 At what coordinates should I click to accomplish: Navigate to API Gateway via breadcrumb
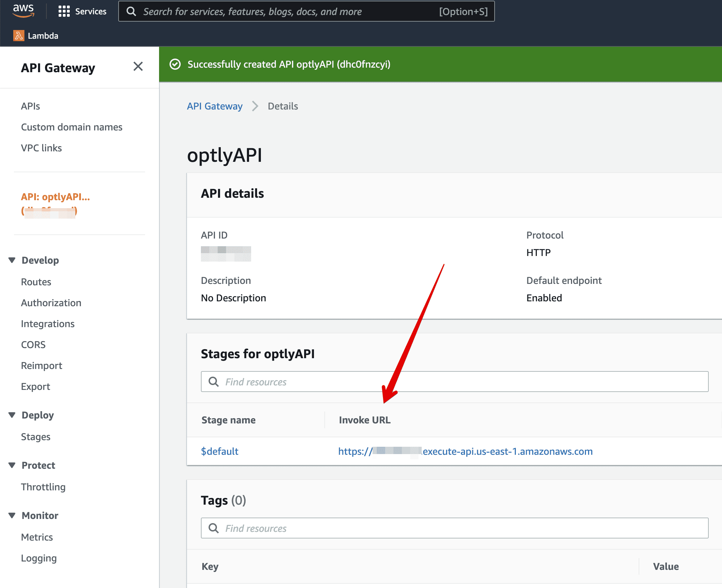(215, 106)
